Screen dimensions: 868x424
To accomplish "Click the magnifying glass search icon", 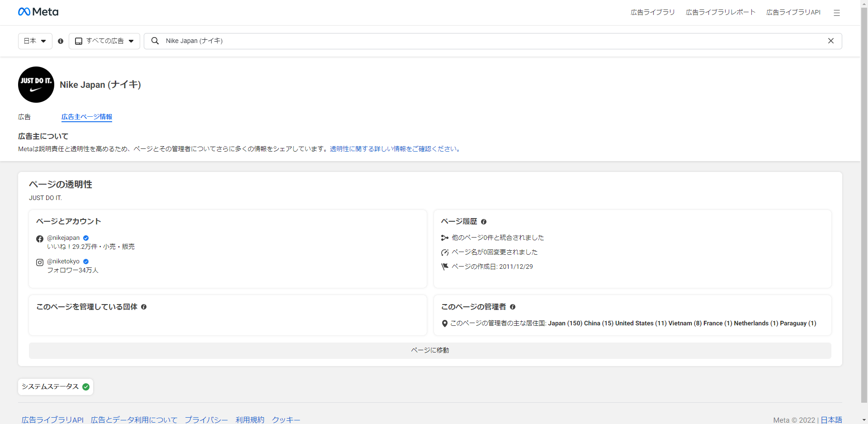I will [x=155, y=41].
